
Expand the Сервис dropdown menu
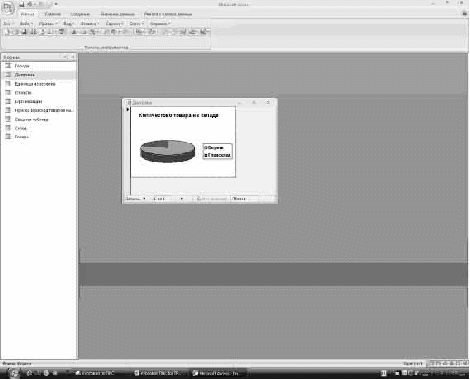tap(114, 24)
